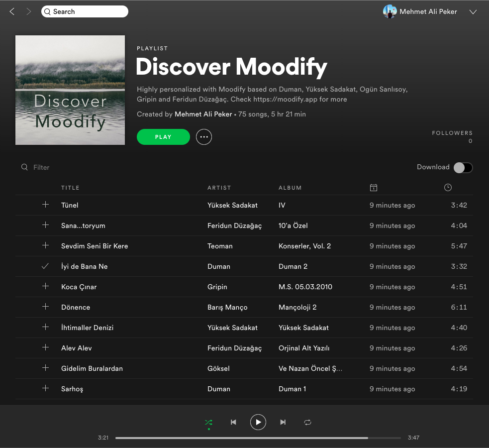Screen dimensions: 489x448
Task: Click the clock icon to sort by duration
Action: [447, 187]
